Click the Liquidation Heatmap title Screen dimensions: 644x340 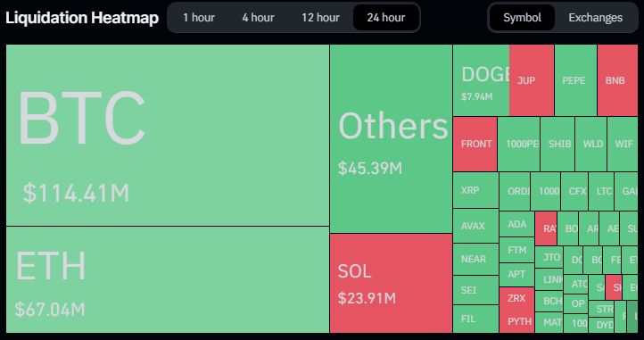coord(82,18)
